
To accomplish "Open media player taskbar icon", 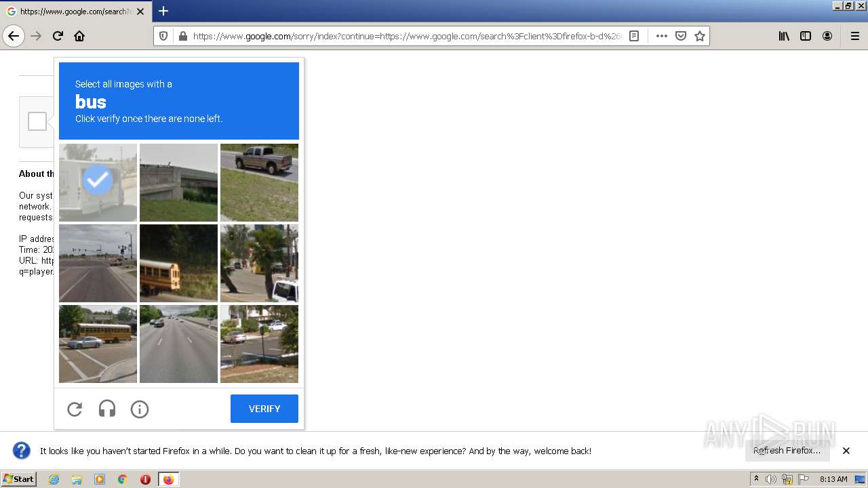I will (100, 479).
